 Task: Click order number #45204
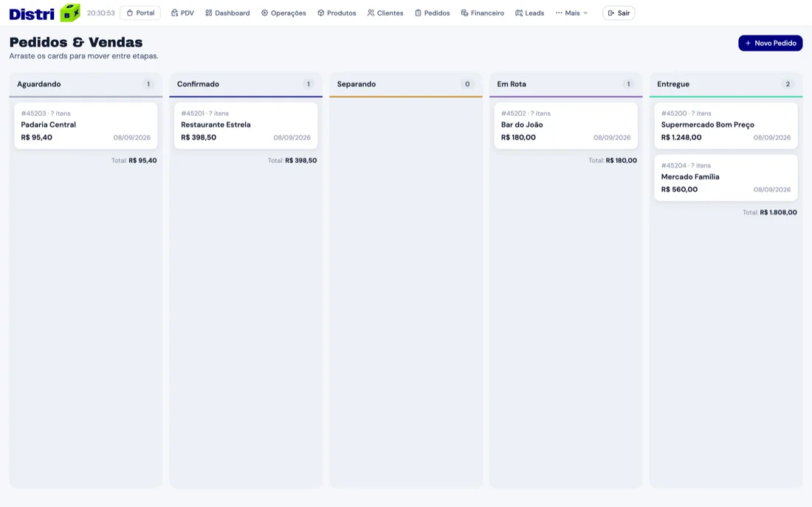674,166
